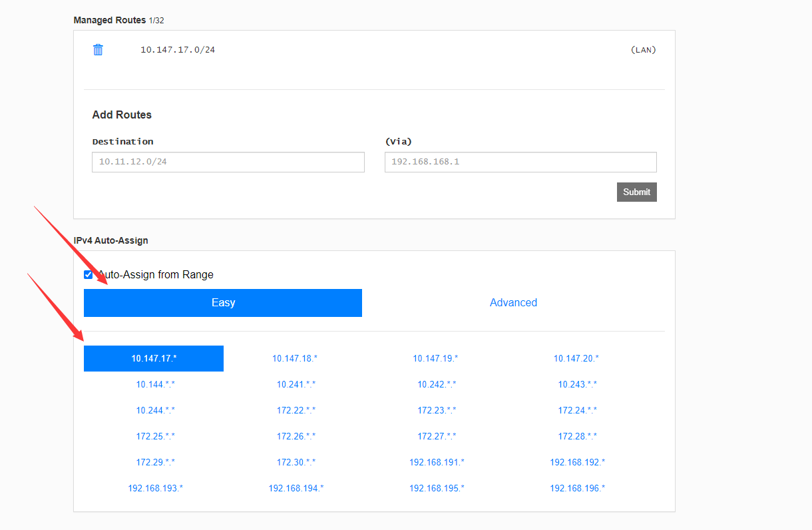The image size is (812, 530).
Task: Choose the 192.168.191.* range
Action: pyautogui.click(x=437, y=462)
